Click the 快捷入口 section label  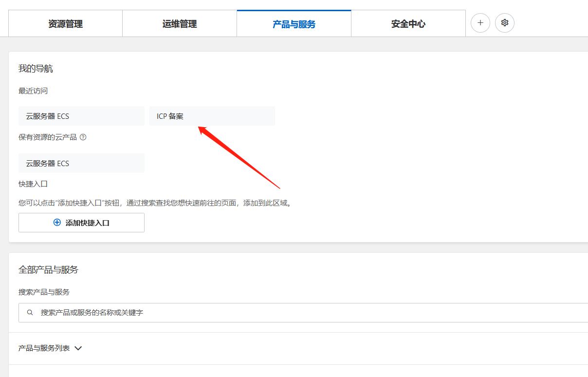click(x=32, y=184)
